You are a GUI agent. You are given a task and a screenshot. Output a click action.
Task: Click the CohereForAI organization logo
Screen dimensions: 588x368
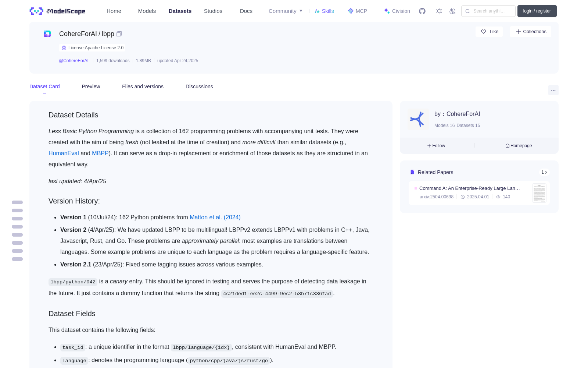[x=418, y=119]
